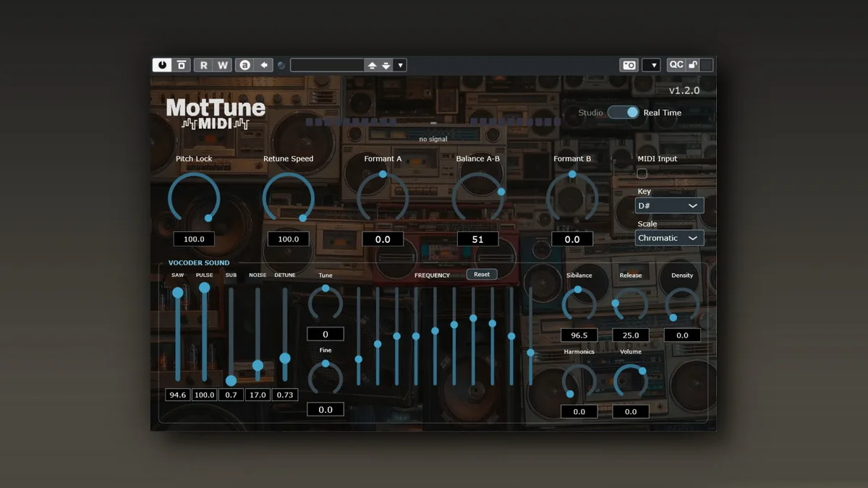This screenshot has height=488, width=868.
Task: Toggle the Studio / Real Time switch
Action: click(x=623, y=112)
